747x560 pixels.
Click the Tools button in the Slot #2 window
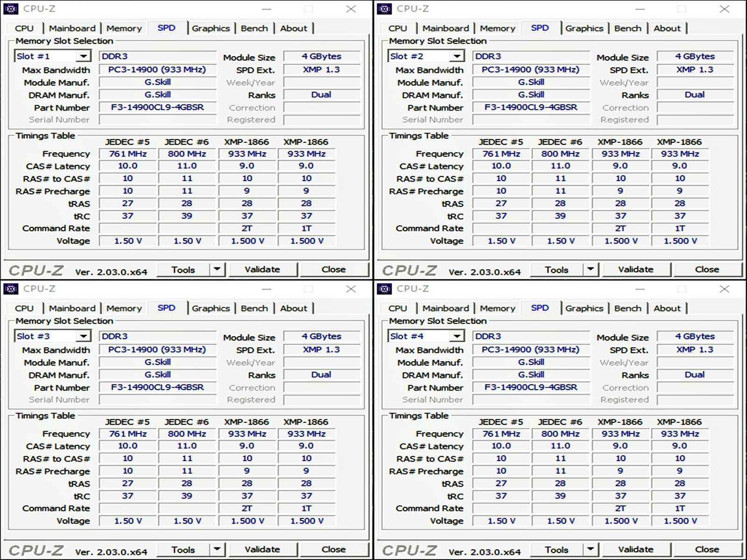coord(557,269)
